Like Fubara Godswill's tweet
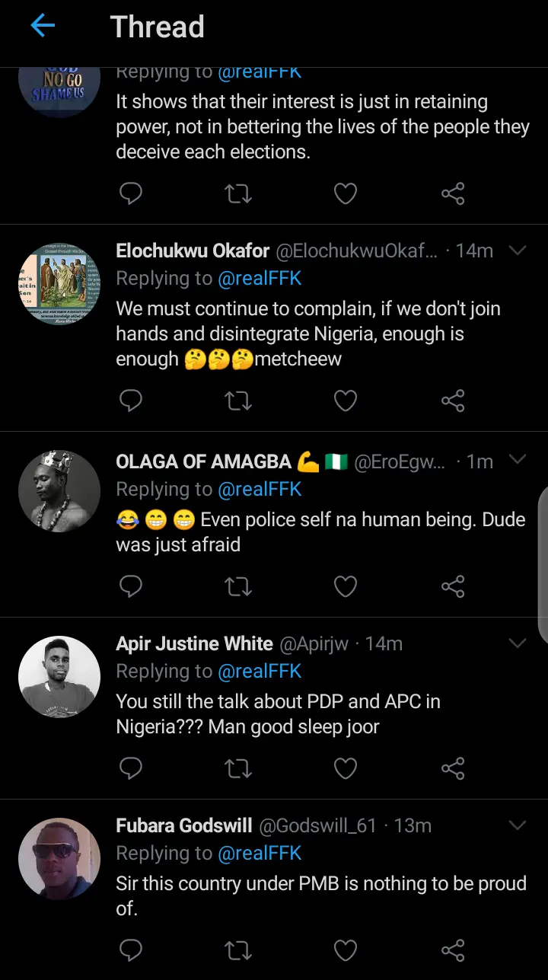The width and height of the screenshot is (548, 980). click(x=346, y=950)
